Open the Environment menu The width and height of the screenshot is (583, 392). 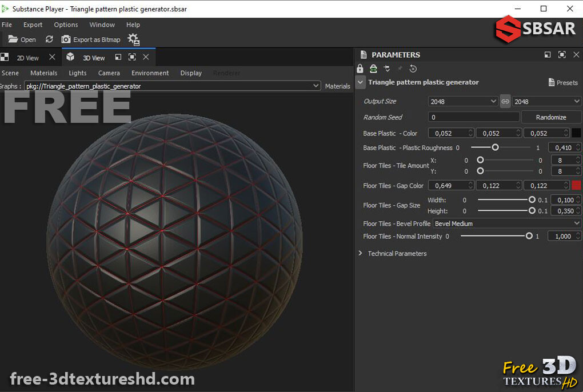pyautogui.click(x=150, y=73)
